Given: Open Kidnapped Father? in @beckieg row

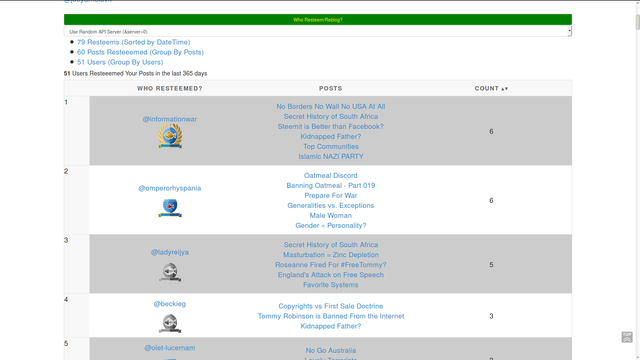Looking at the screenshot, I should [x=331, y=326].
